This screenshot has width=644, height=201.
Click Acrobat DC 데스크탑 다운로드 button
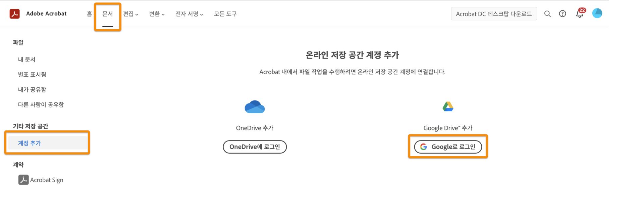point(494,14)
